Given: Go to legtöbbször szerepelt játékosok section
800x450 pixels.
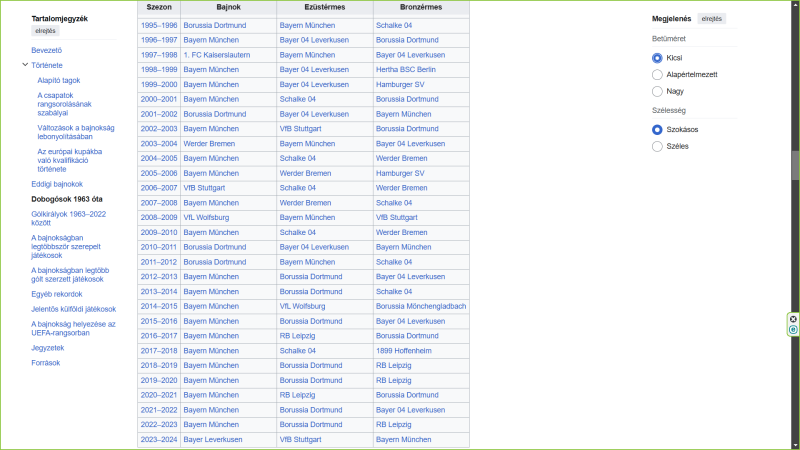Looking at the screenshot, I should (x=66, y=246).
